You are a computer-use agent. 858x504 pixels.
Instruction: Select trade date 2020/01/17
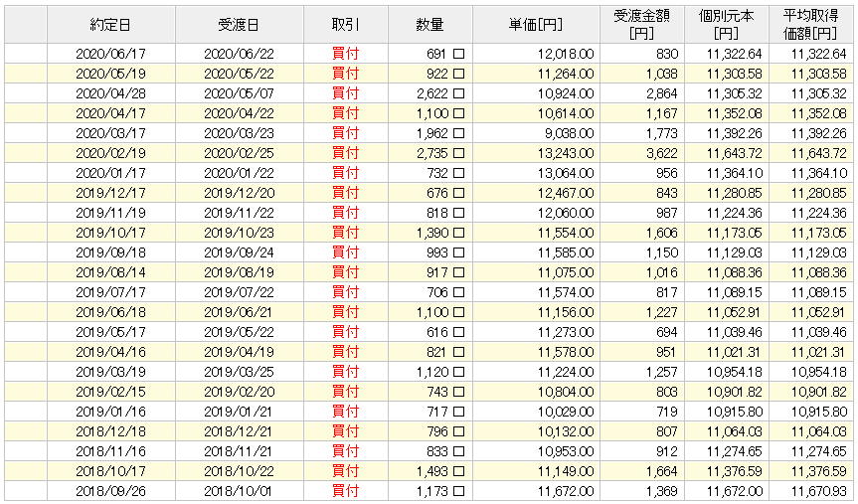coord(111,174)
